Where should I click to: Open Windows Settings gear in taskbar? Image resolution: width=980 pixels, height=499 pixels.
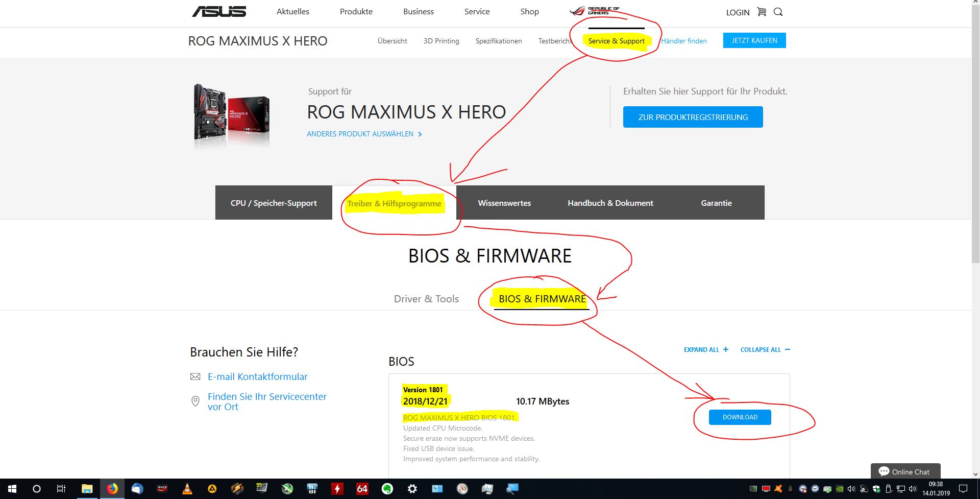[412, 489]
